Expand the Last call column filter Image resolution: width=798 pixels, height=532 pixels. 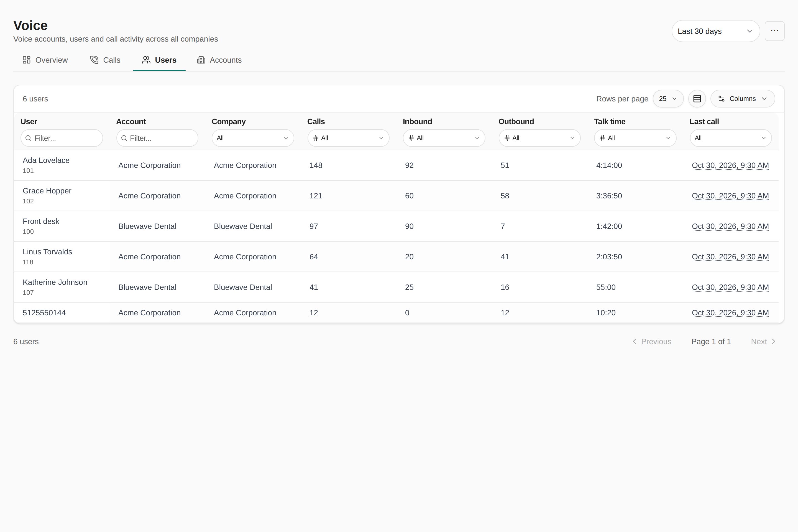(731, 138)
